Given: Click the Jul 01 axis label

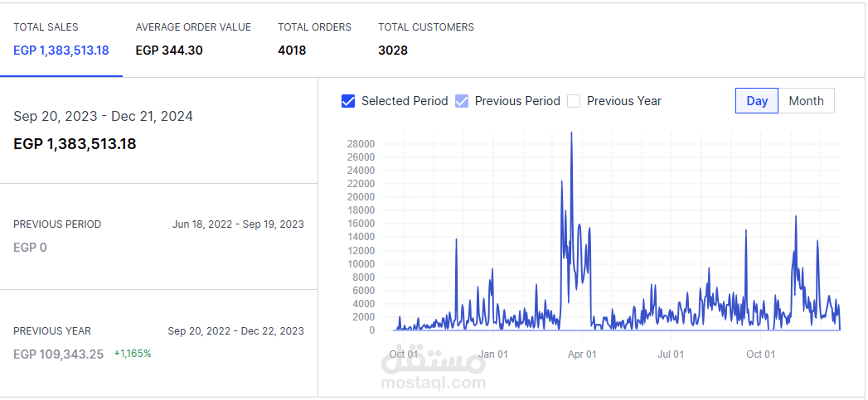Looking at the screenshot, I should click(x=671, y=354).
